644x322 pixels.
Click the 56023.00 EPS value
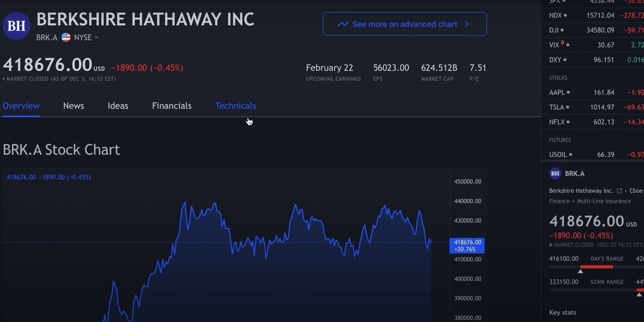(x=391, y=68)
